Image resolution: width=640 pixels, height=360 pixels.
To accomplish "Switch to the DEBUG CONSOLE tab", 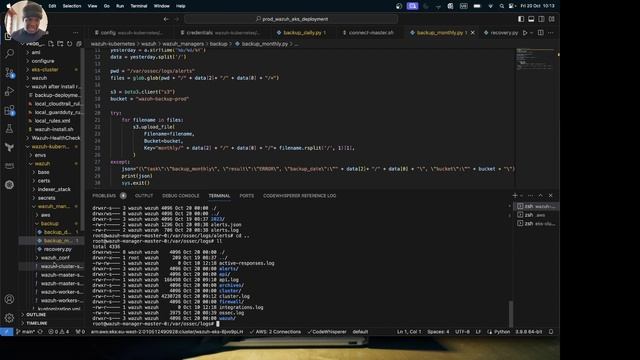I will 180,196.
